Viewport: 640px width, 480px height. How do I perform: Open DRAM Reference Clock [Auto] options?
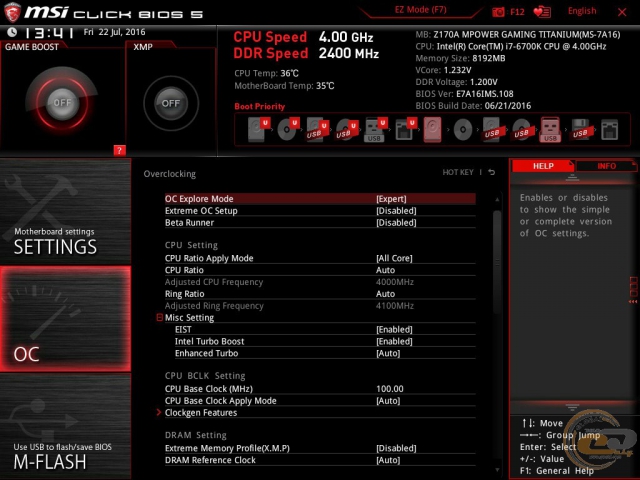pyautogui.click(x=320, y=460)
